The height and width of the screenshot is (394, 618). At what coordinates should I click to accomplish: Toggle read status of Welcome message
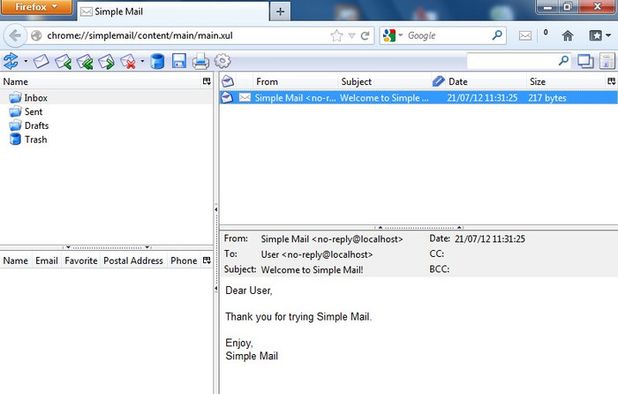227,97
